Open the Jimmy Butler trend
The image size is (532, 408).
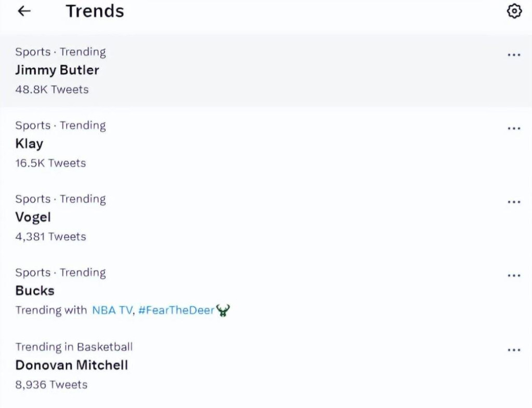[x=57, y=70]
